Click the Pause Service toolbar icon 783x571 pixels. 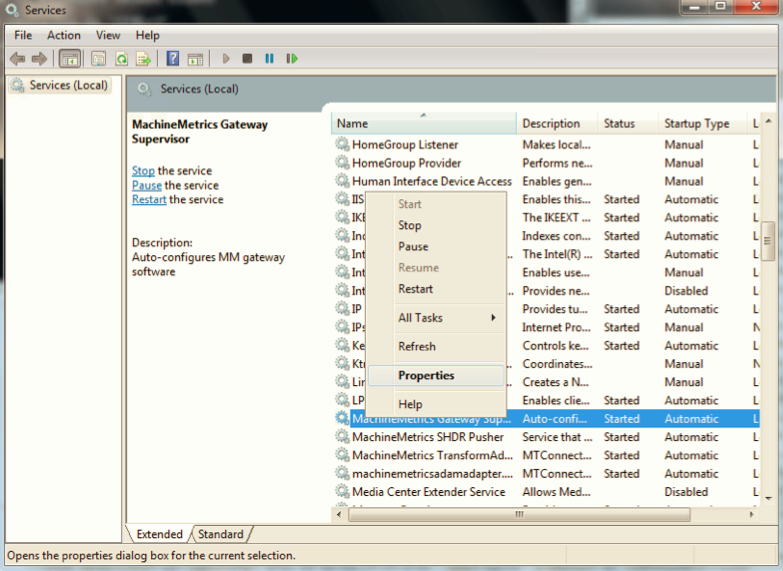coord(269,59)
